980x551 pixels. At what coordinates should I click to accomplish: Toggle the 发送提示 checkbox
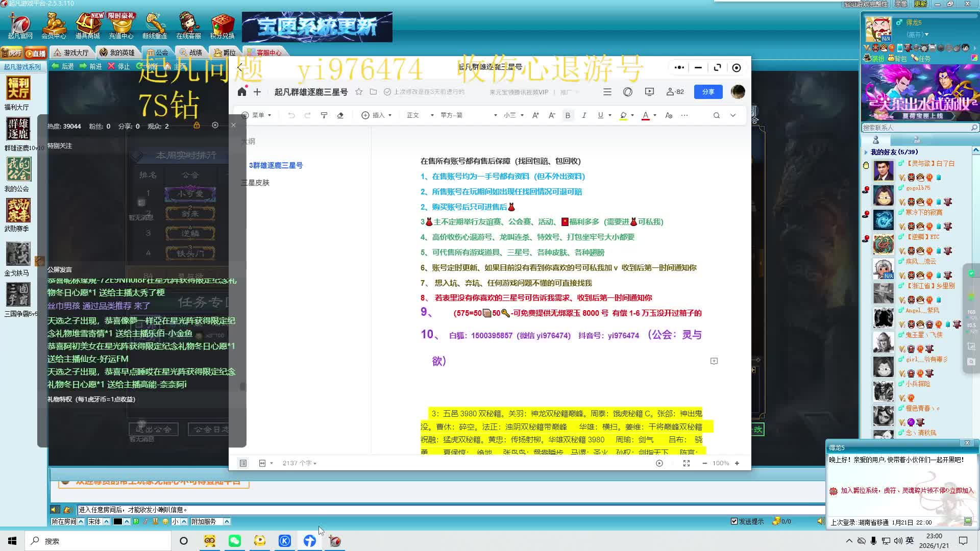tap(734, 521)
